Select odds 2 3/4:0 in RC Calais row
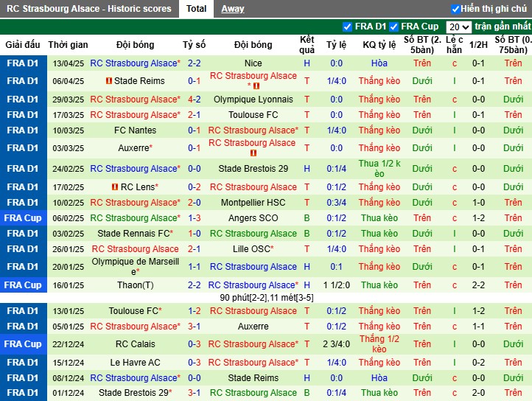 (x=336, y=344)
